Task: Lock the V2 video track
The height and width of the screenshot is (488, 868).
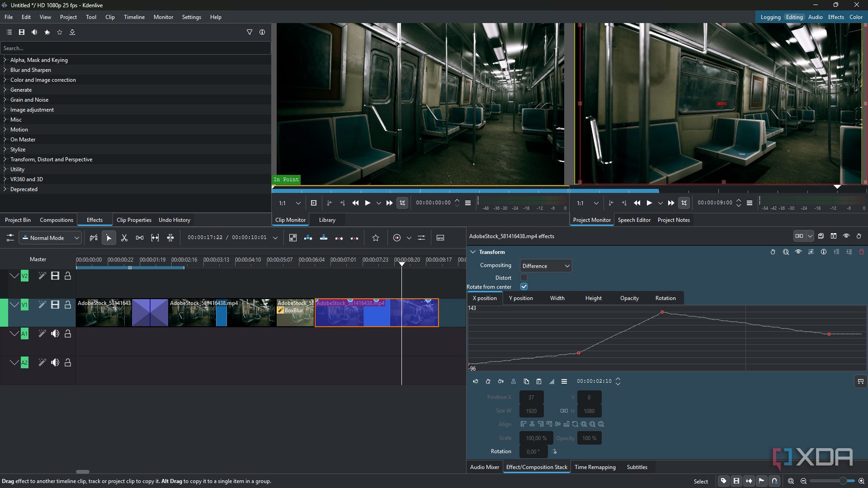Action: point(68,276)
